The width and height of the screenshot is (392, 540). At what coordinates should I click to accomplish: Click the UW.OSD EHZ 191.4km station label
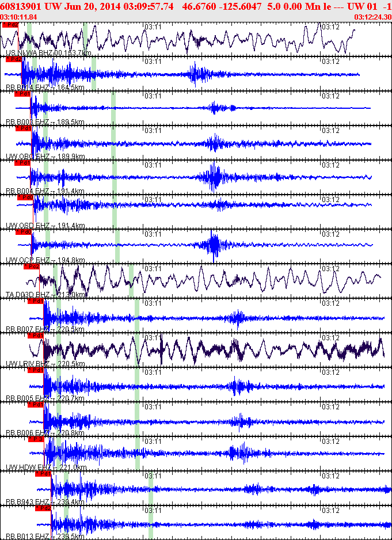[x=45, y=226]
